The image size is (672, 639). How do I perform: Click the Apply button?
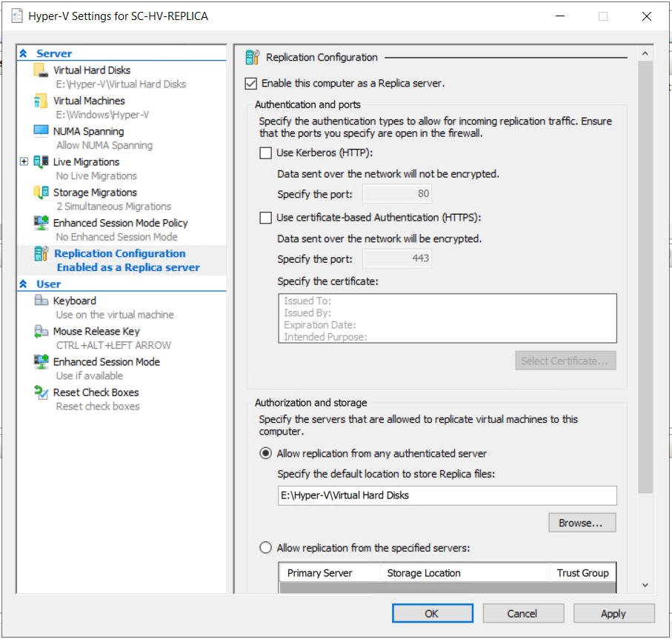[x=613, y=613]
